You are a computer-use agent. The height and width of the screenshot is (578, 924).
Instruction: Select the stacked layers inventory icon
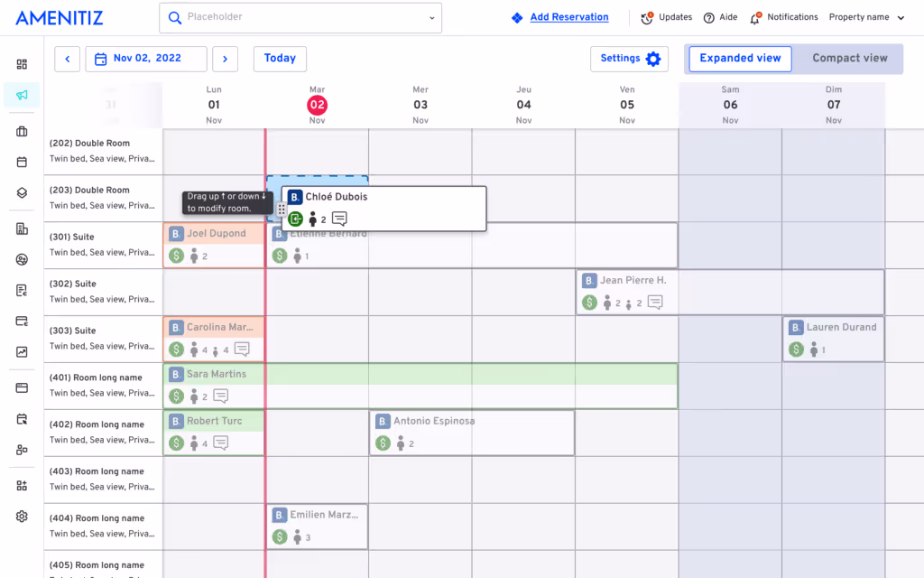[20, 192]
